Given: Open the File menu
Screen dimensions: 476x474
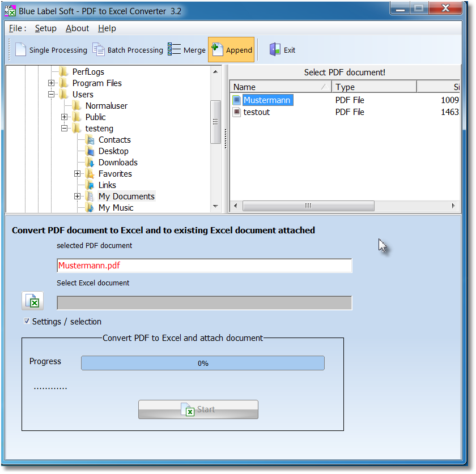Looking at the screenshot, I should pos(18,28).
